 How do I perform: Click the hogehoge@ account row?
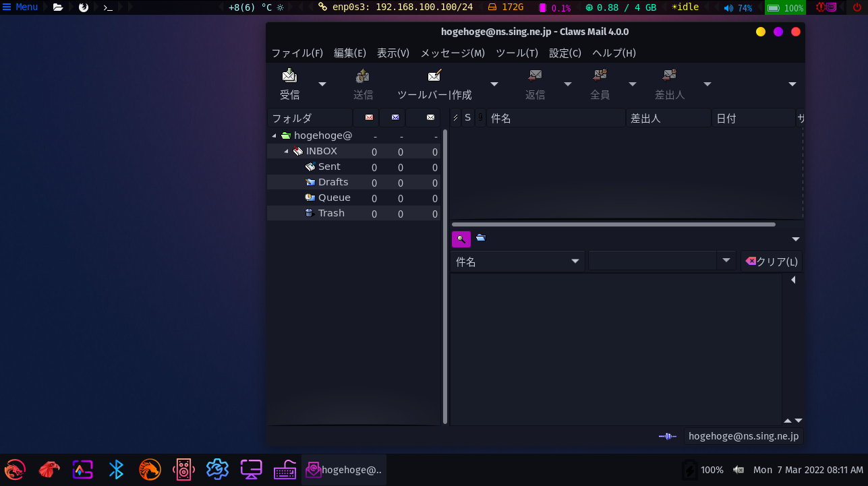click(353, 135)
